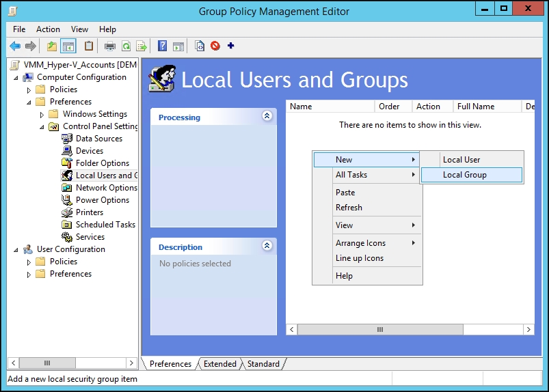
Task: Click the Refresh toolbar icon
Action: [x=126, y=46]
